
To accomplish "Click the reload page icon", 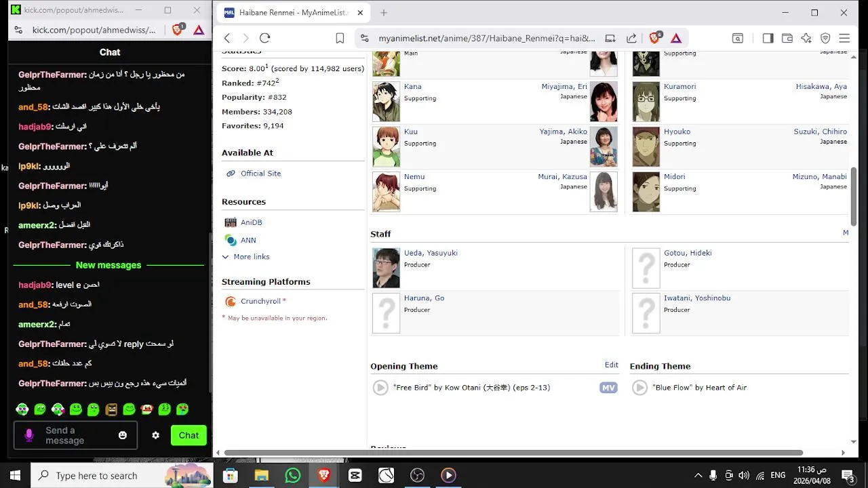I will click(265, 39).
